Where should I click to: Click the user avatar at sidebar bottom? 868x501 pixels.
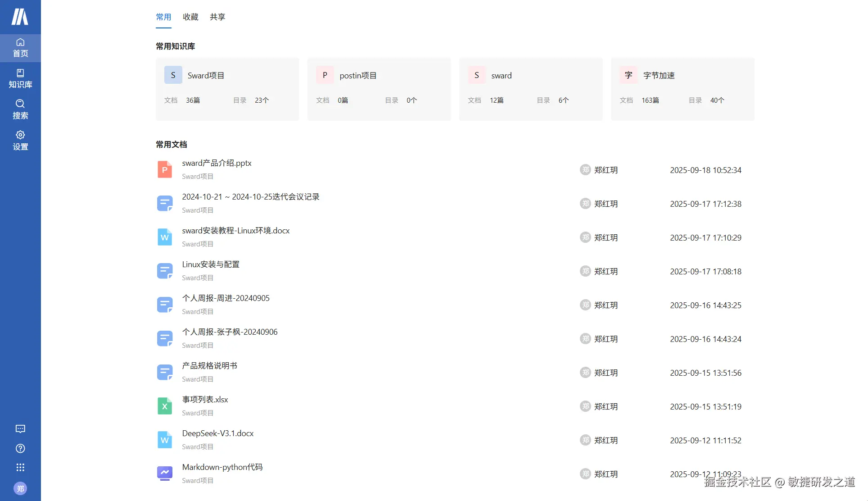click(x=20, y=488)
